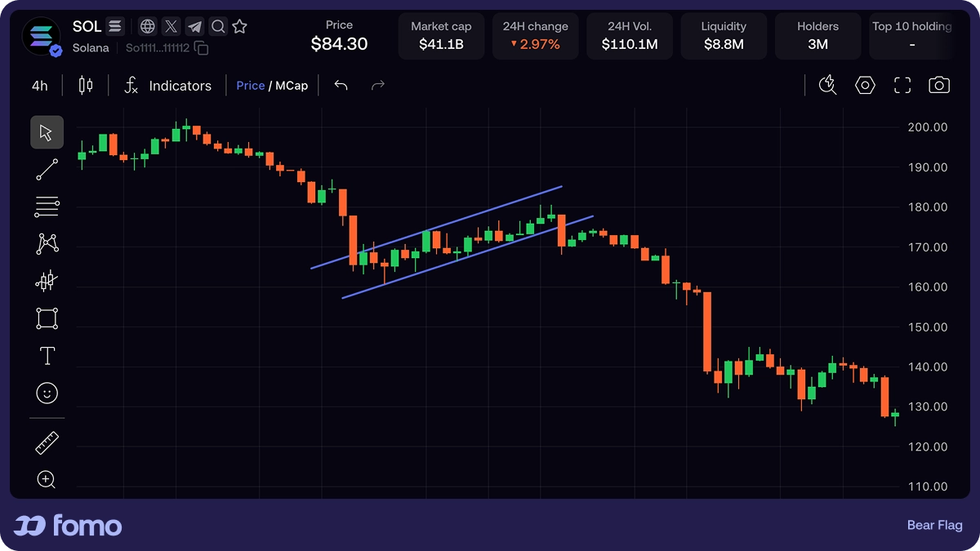Activate the zoom-in tool
Image resolution: width=980 pixels, height=551 pixels.
pyautogui.click(x=47, y=480)
